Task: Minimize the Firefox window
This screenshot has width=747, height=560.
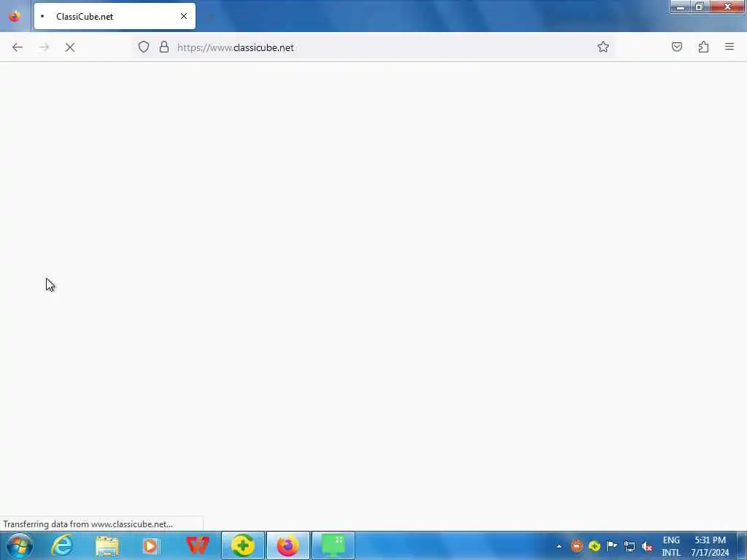Action: (681, 7)
